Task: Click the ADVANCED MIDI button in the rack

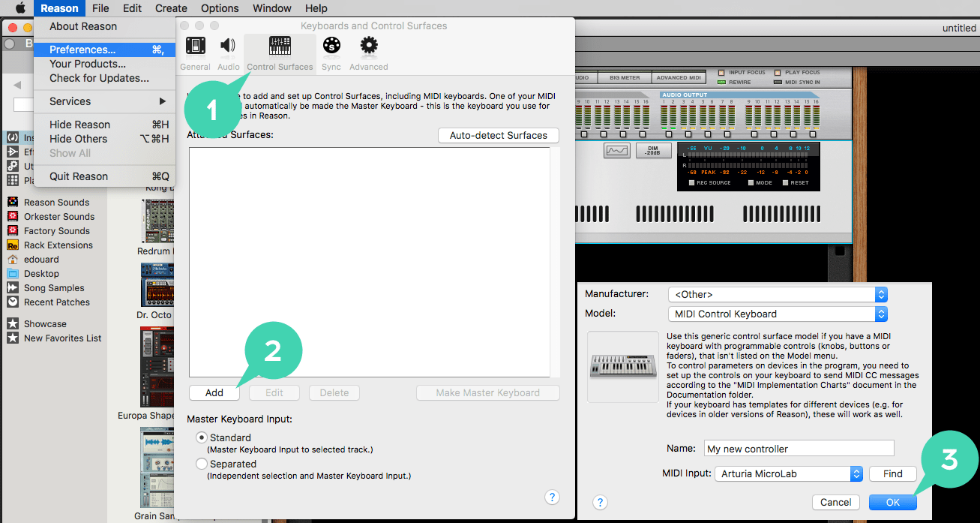Action: (679, 77)
